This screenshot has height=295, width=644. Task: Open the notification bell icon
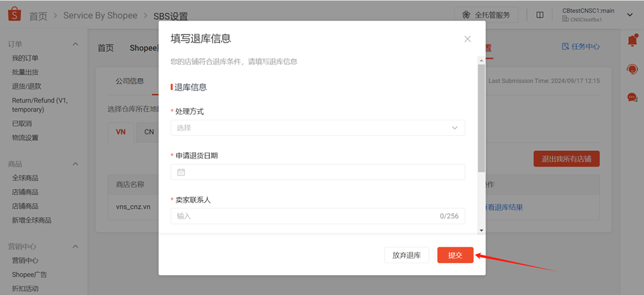click(x=632, y=41)
